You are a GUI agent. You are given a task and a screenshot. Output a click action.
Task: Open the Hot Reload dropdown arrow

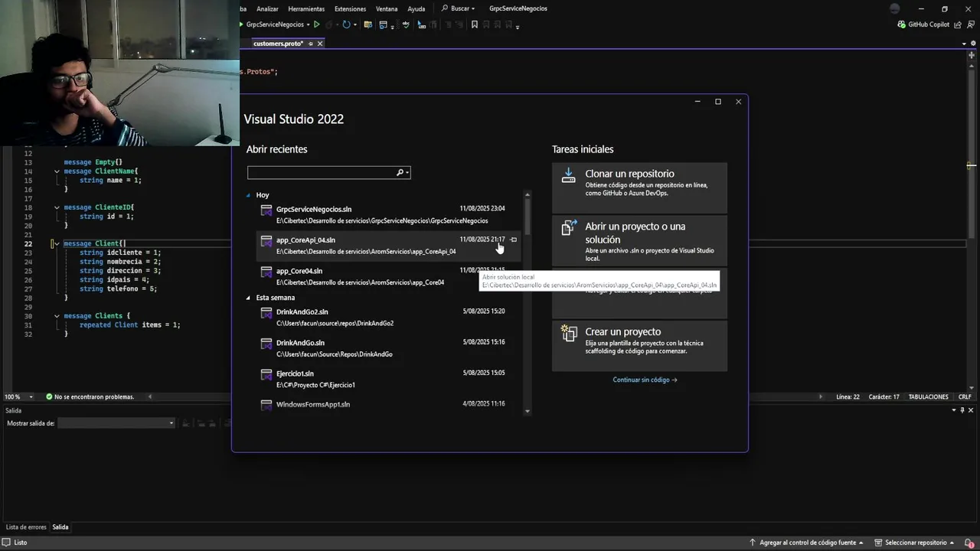pos(354,24)
